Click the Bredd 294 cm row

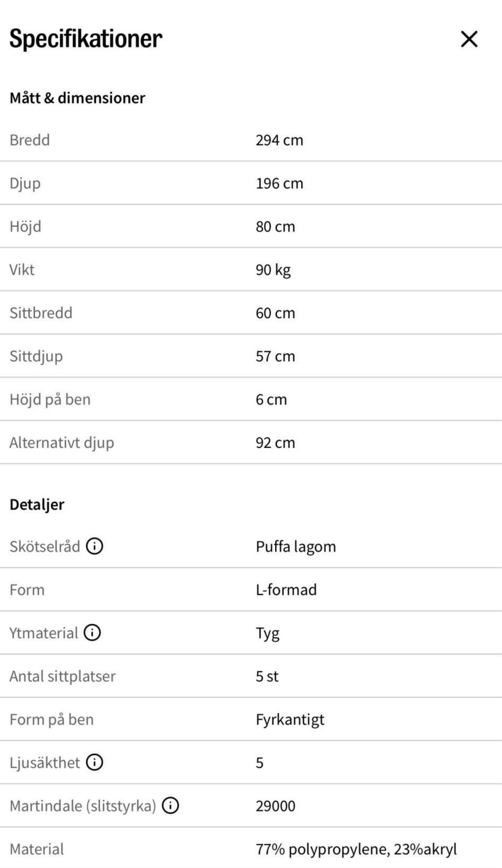251,140
